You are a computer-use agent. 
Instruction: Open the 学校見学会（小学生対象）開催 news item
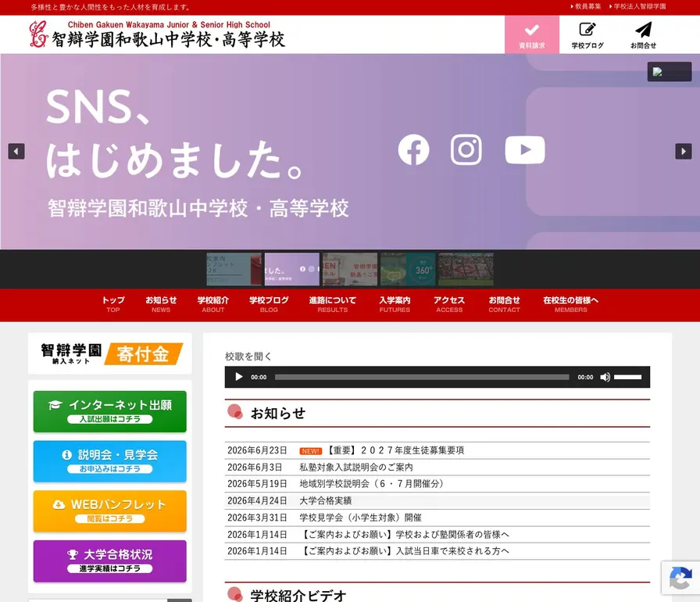(x=360, y=518)
